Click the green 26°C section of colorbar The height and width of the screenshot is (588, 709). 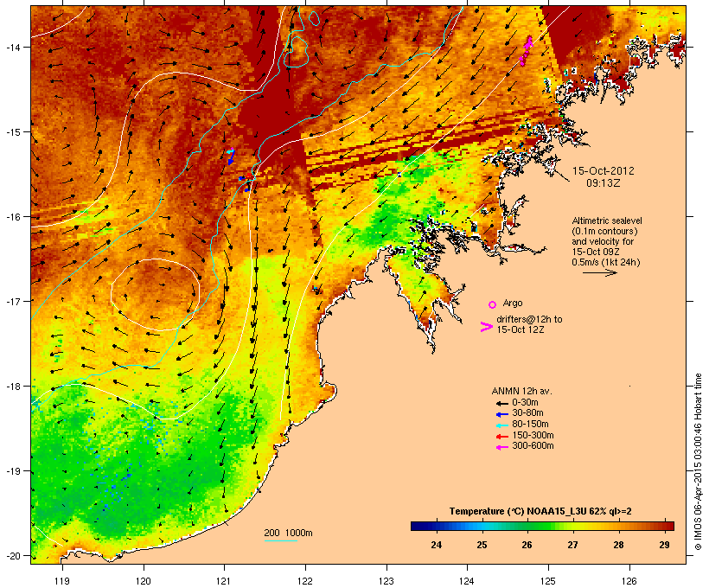[527, 526]
